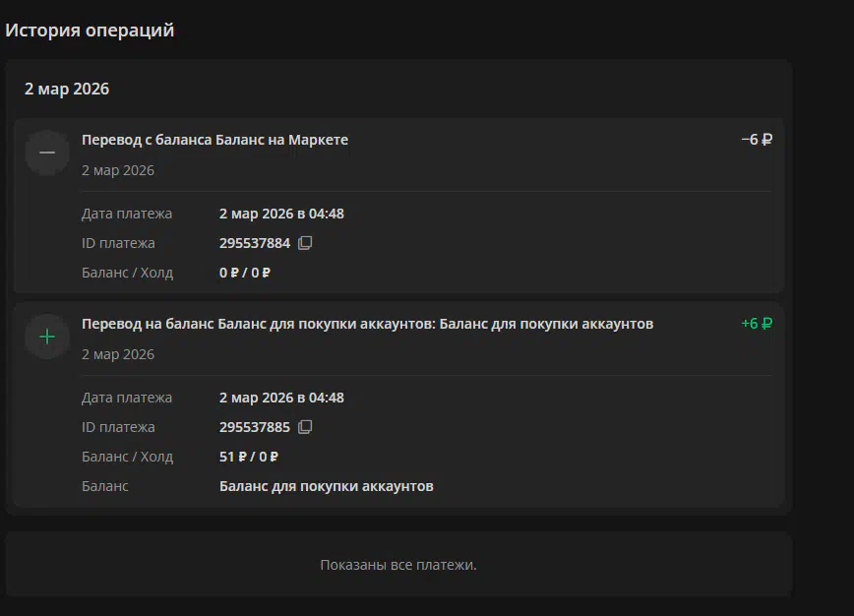The height and width of the screenshot is (616, 854).
Task: Click the −6 ₽ amount
Action: tap(756, 140)
